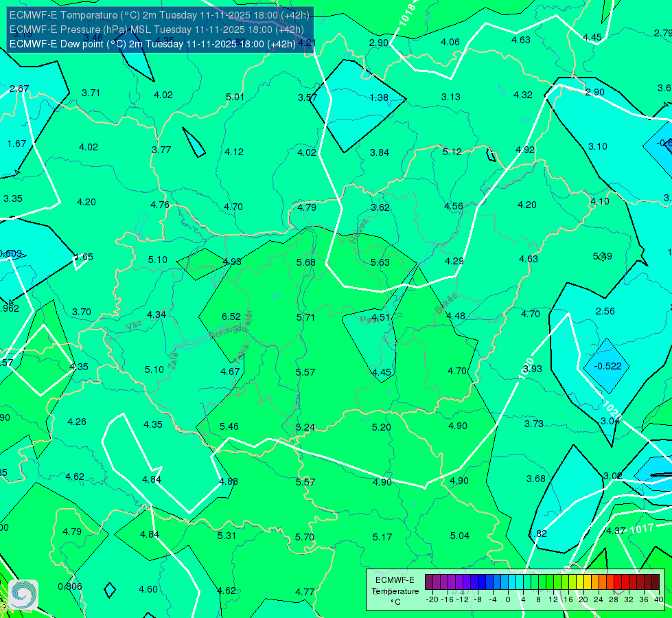
Task: Click the 4.48 value near Békés
Action: click(x=456, y=316)
